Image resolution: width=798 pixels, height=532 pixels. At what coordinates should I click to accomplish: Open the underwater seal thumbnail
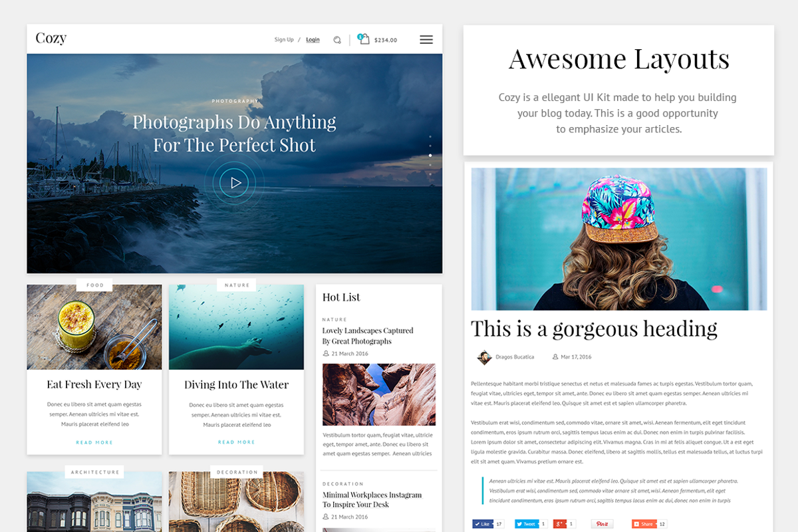[x=236, y=327]
